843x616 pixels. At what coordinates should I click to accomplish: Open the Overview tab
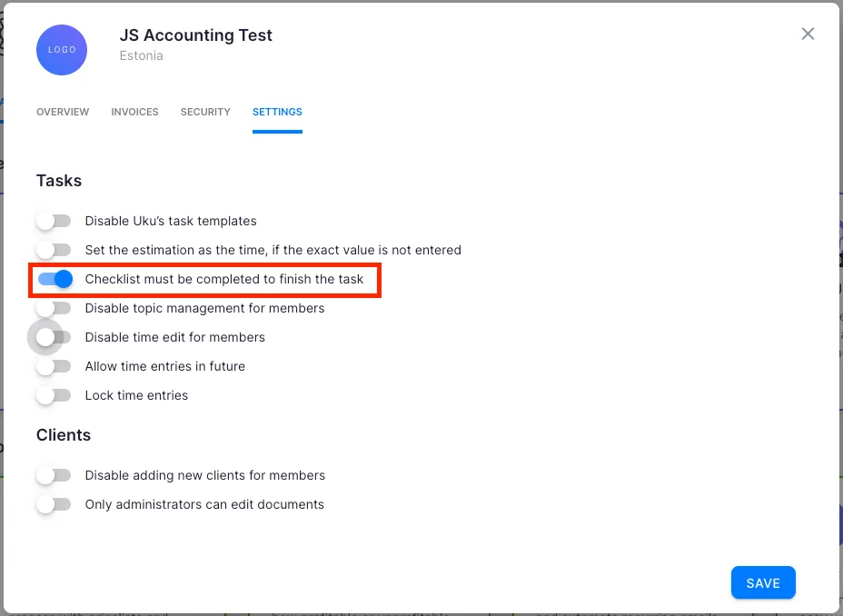[x=63, y=112]
